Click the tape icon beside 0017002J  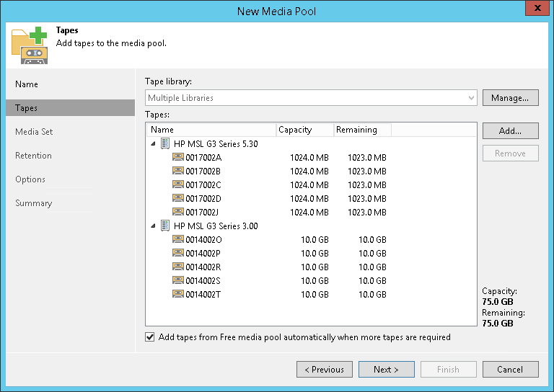[178, 212]
